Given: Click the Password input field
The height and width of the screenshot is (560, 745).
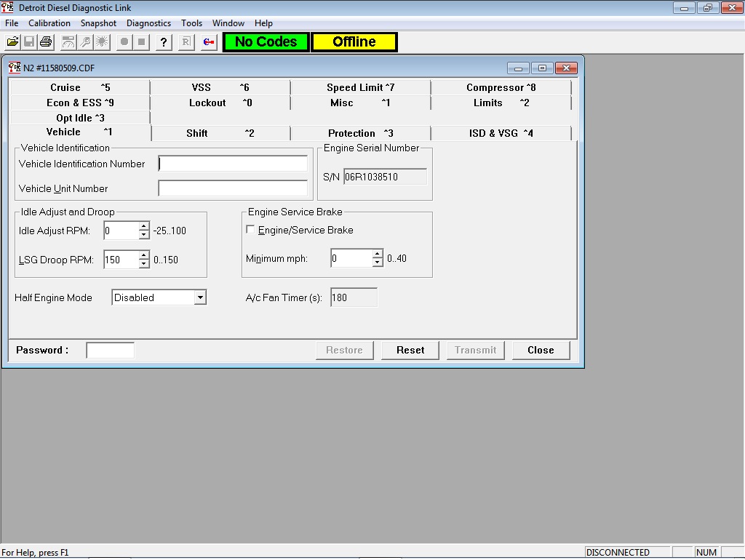Looking at the screenshot, I should pos(110,350).
